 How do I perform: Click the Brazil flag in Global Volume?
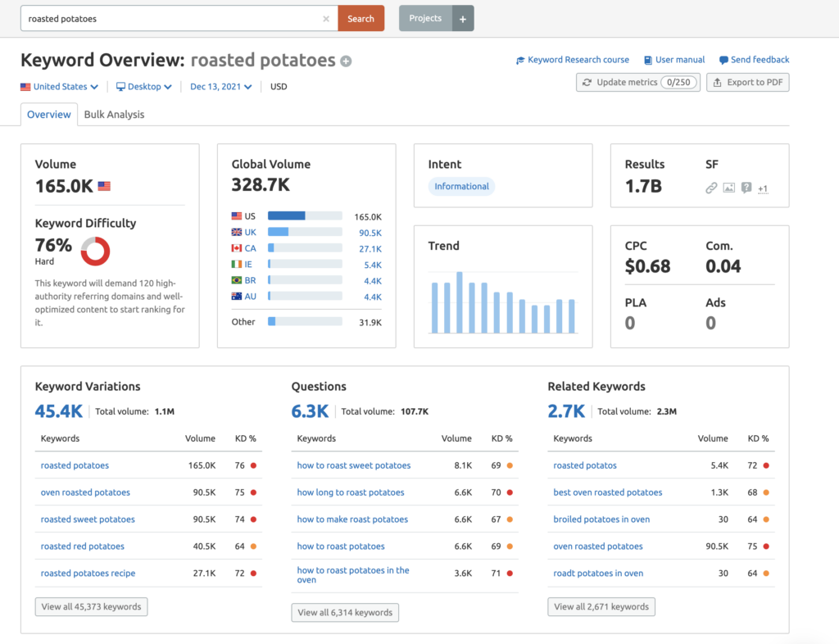coord(237,280)
